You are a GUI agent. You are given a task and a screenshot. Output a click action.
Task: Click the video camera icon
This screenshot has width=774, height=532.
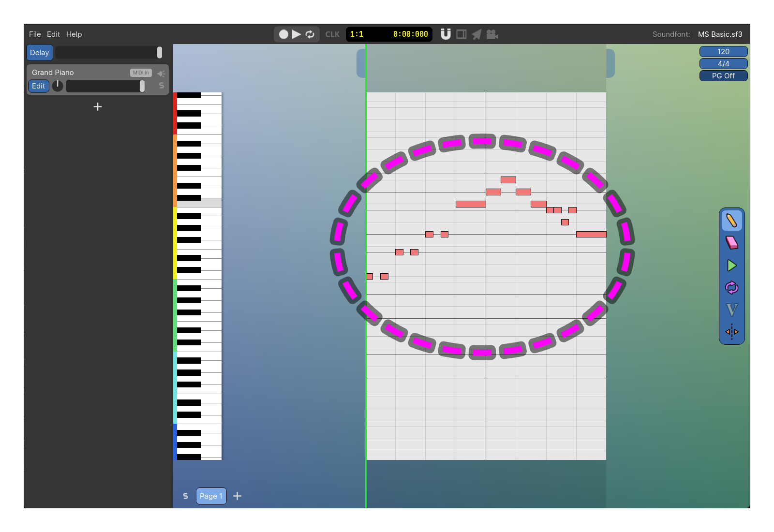coord(492,34)
